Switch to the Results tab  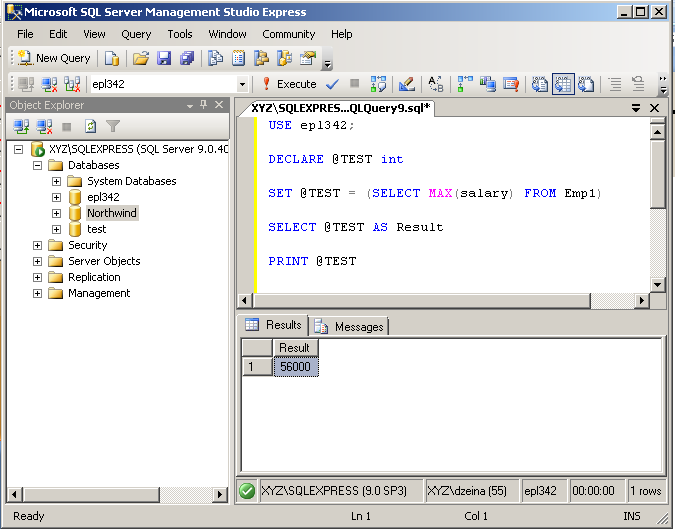click(x=273, y=325)
